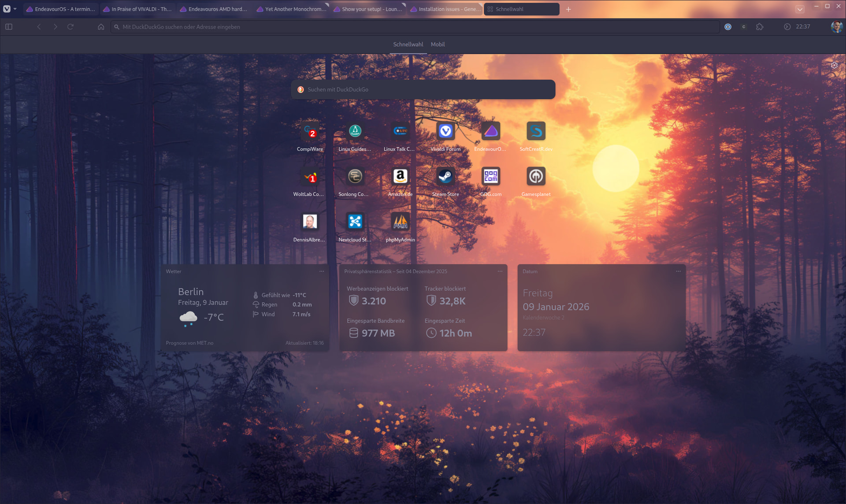
Task: Go to the home page
Action: [x=101, y=27]
